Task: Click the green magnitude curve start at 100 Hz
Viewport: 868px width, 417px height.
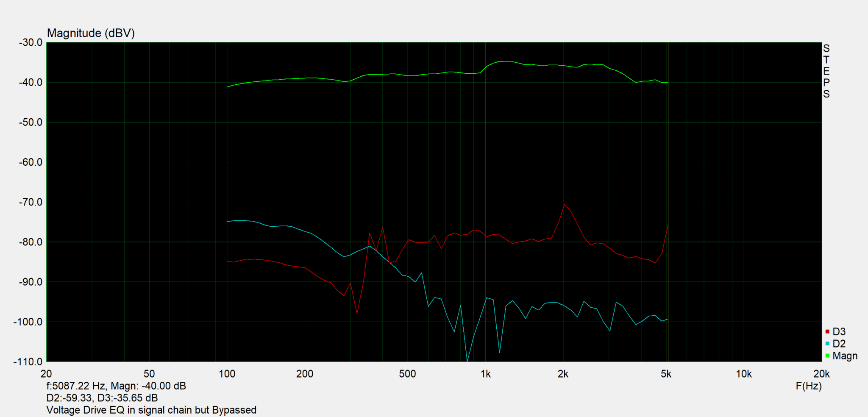Action: [228, 87]
